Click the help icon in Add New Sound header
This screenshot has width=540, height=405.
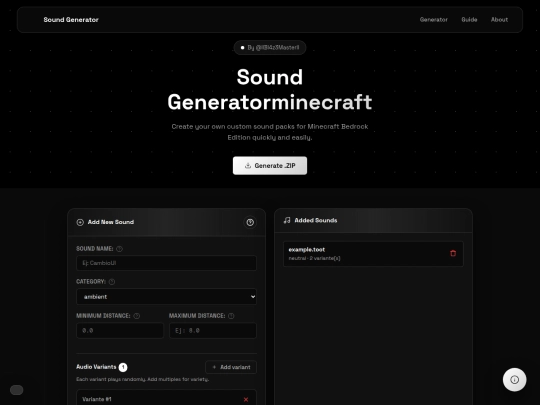coord(250,222)
